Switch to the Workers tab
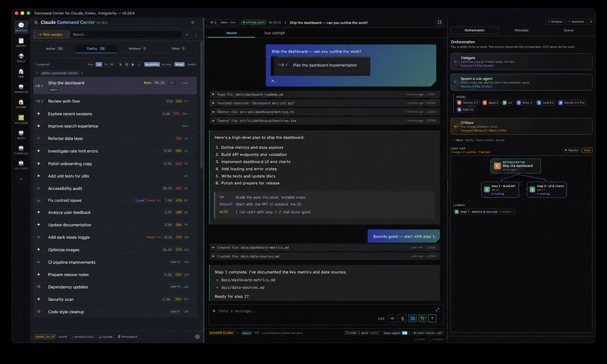607x364 pixels. [137, 49]
